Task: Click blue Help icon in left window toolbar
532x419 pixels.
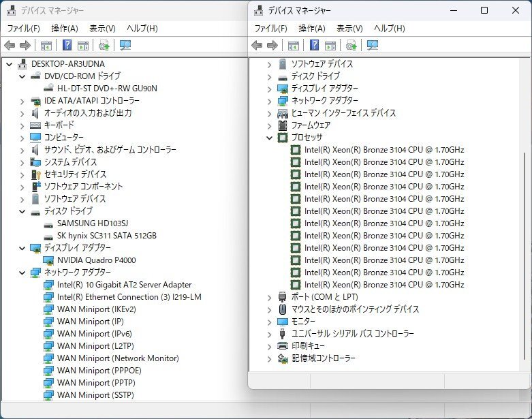Action: [x=67, y=45]
